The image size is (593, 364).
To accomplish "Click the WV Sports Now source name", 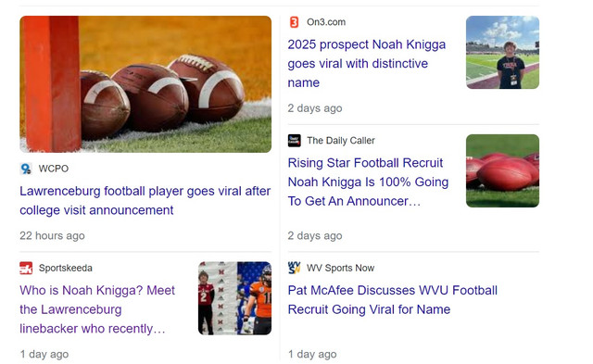I will coord(340,268).
